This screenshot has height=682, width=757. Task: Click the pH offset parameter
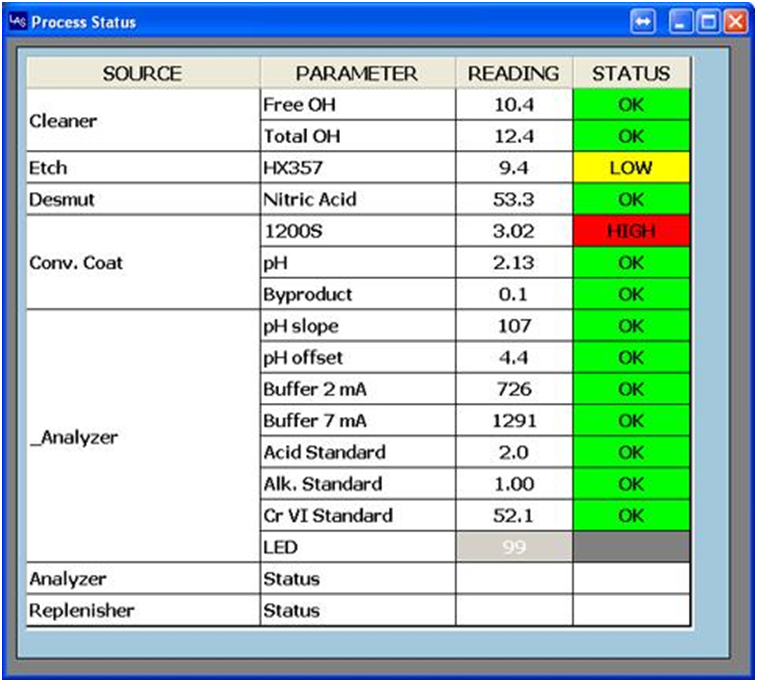pos(358,358)
